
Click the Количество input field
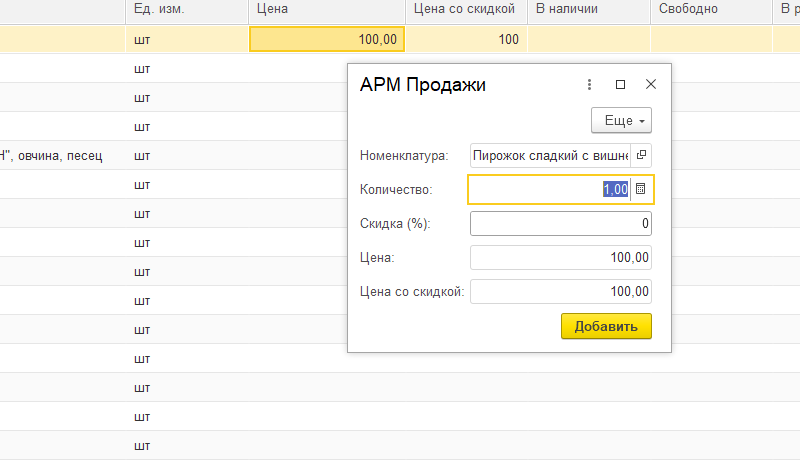pos(549,189)
